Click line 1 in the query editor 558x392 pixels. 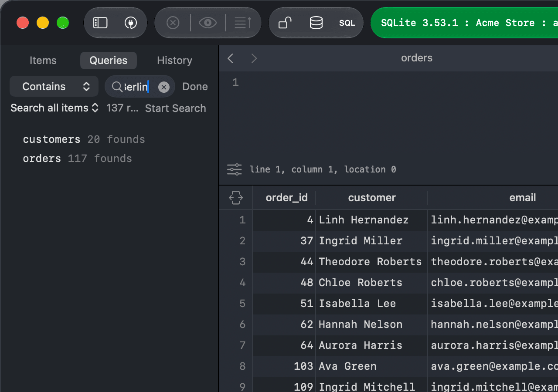pyautogui.click(x=235, y=82)
